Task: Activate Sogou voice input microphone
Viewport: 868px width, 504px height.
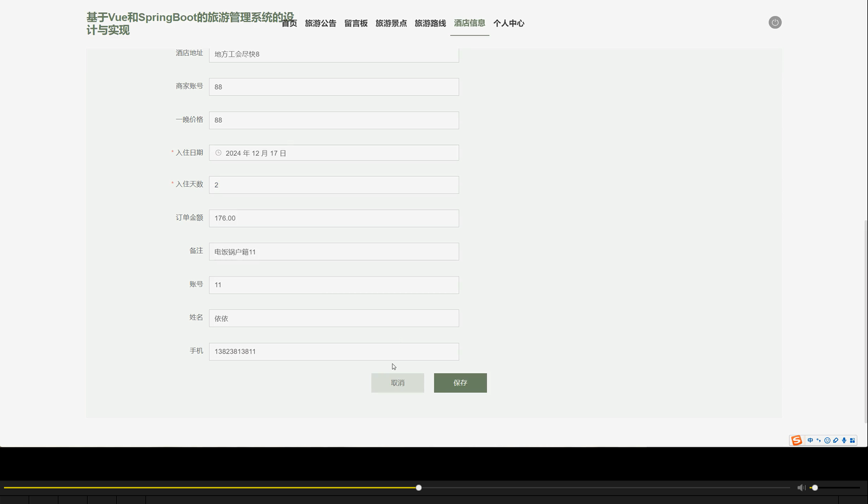Action: tap(844, 440)
